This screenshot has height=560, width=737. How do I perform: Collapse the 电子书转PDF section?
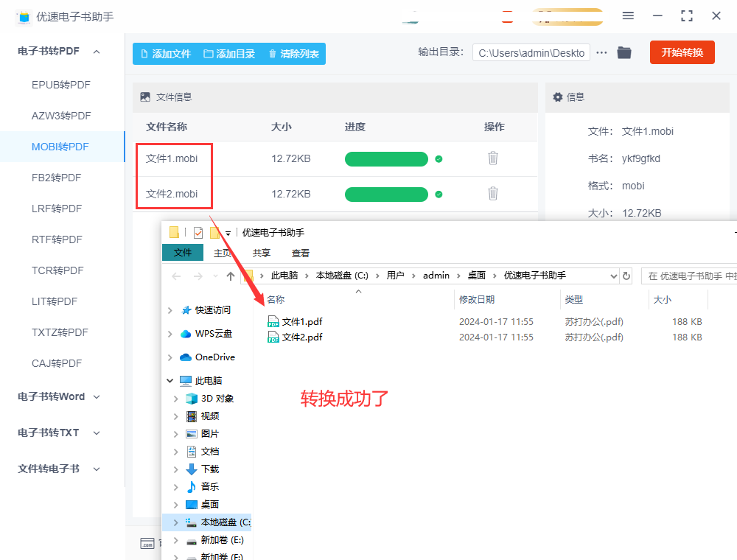pos(97,52)
